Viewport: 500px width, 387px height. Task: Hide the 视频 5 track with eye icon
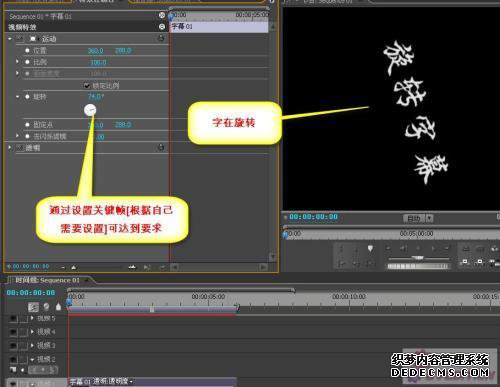(13, 319)
